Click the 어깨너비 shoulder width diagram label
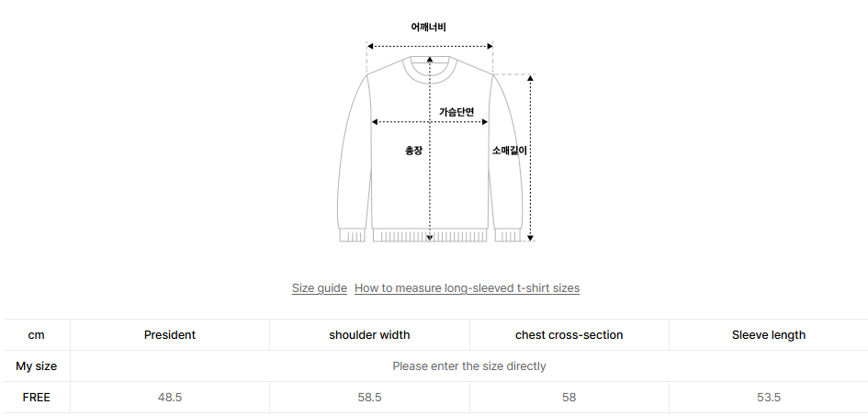 pyautogui.click(x=429, y=28)
